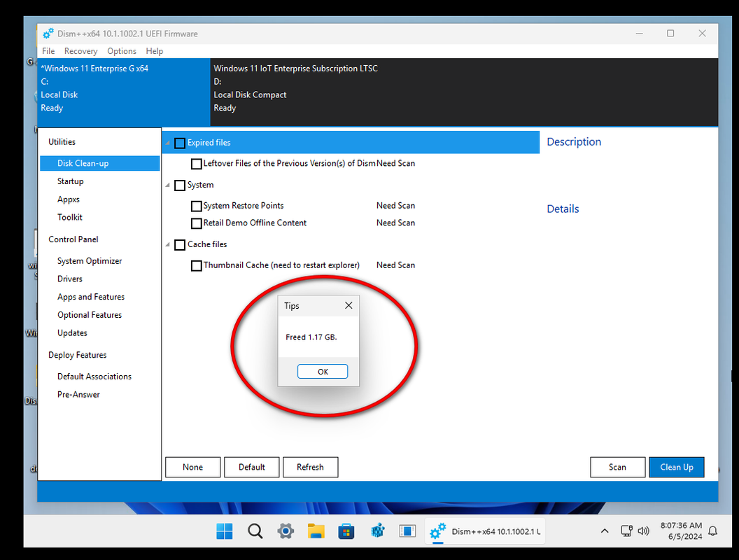Screen dimensions: 739x560
Task: Click Need Scan beside System Restore Points
Action: click(x=395, y=206)
